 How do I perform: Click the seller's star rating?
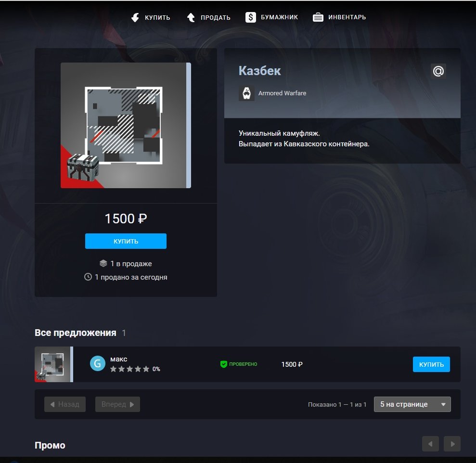point(129,369)
